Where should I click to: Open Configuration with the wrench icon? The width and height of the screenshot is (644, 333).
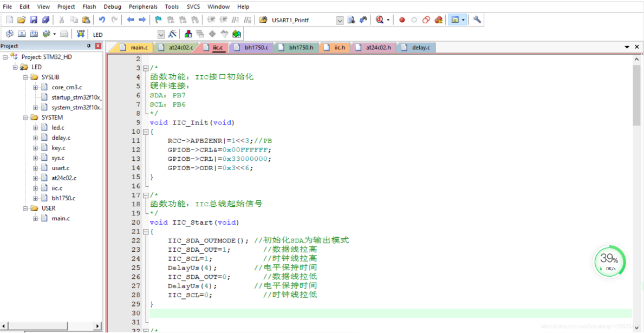477,19
